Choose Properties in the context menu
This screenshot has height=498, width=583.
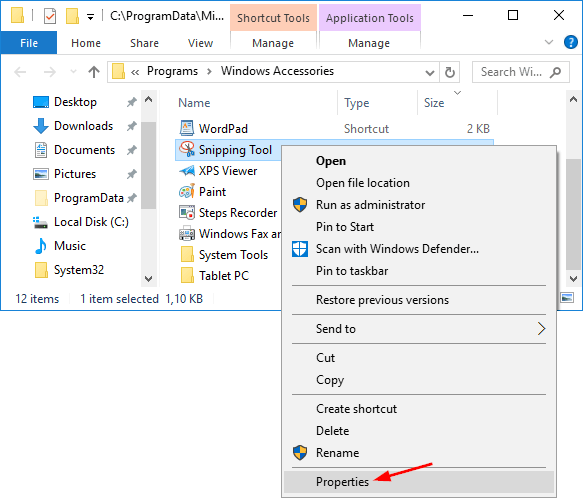(419, 481)
